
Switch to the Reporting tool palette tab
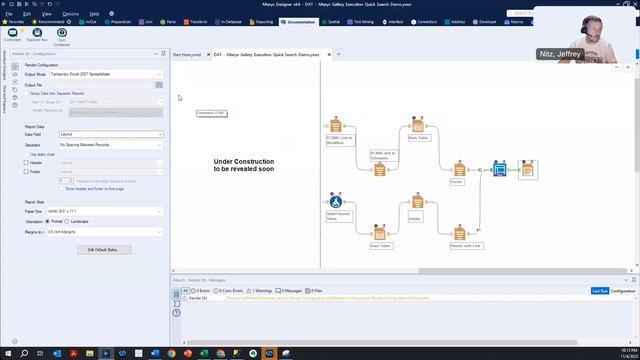[261, 22]
